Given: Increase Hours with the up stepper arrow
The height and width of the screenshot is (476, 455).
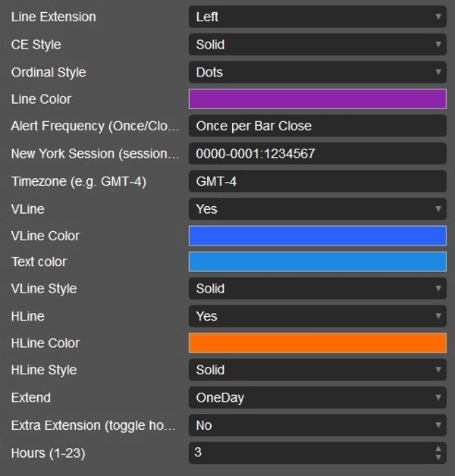Looking at the screenshot, I should [438, 449].
